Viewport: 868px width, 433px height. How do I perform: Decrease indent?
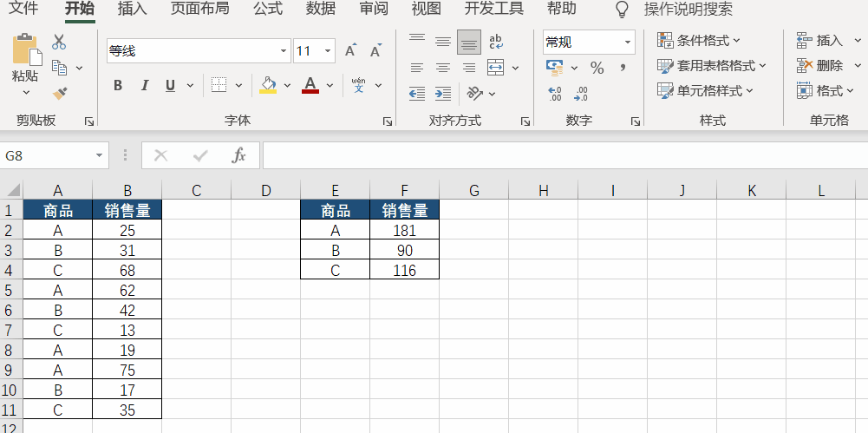(417, 93)
